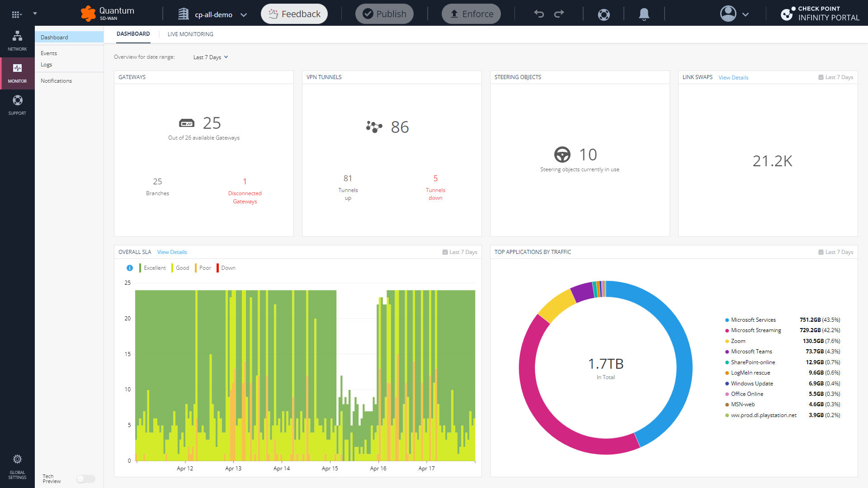Open the Last 7 Days date range dropdown
This screenshot has width=868, height=488.
coord(211,57)
